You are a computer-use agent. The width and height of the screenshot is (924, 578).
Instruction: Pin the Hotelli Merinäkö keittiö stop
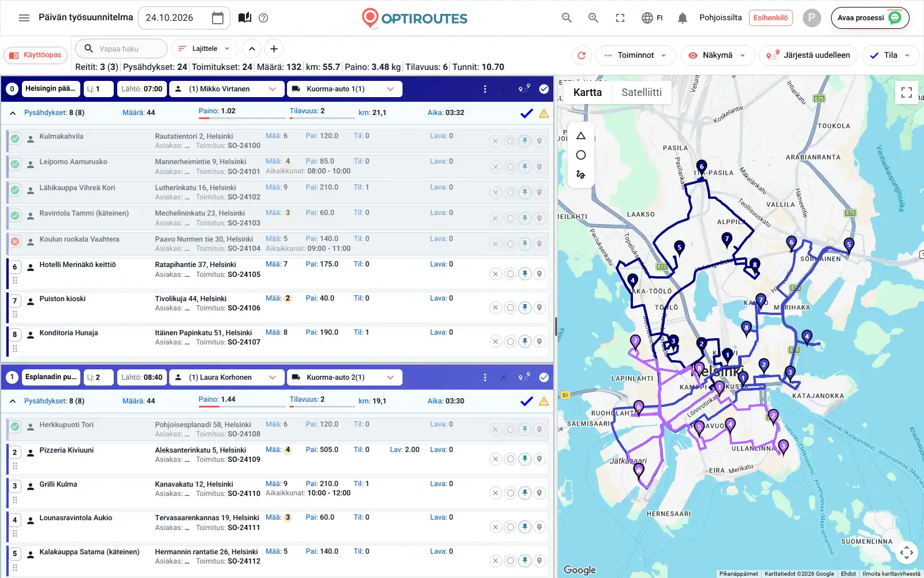click(525, 274)
